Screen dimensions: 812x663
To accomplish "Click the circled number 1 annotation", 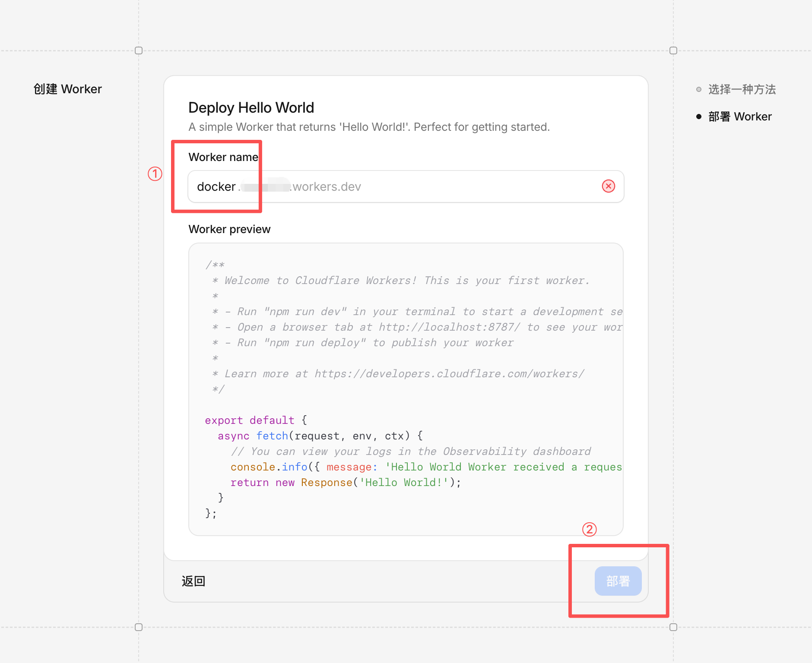I will point(155,174).
